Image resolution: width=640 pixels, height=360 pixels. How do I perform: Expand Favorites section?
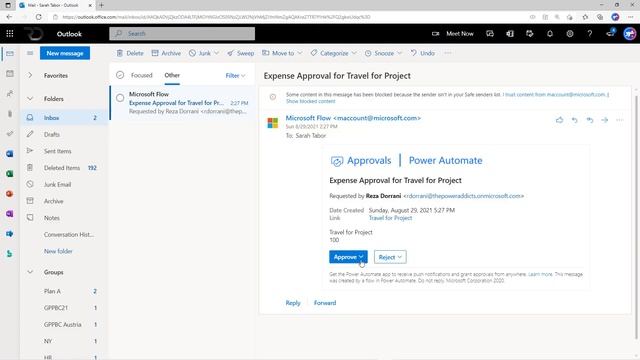point(30,76)
